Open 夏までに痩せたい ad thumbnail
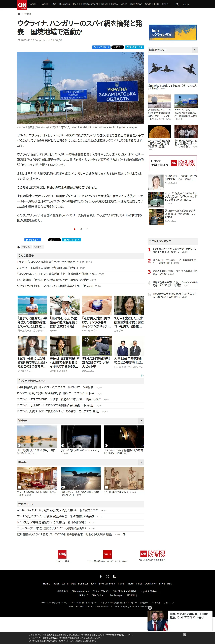 tap(32, 305)
